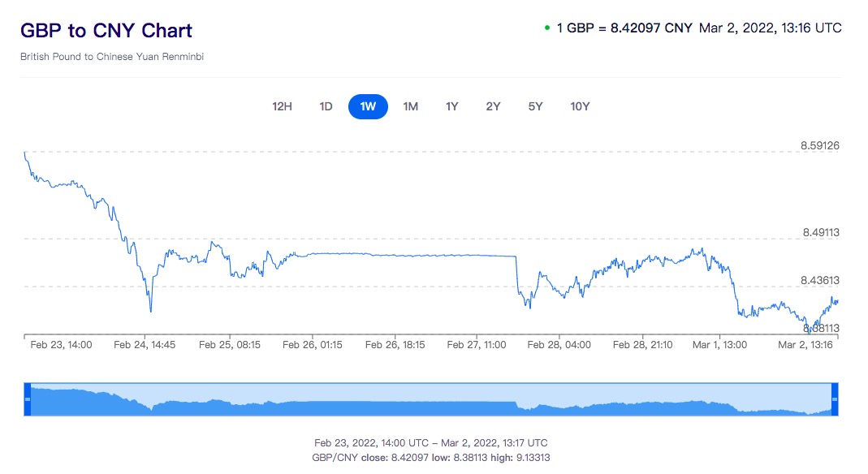Click the green live-rate indicator dot
This screenshot has height=474, width=868.
click(x=547, y=28)
